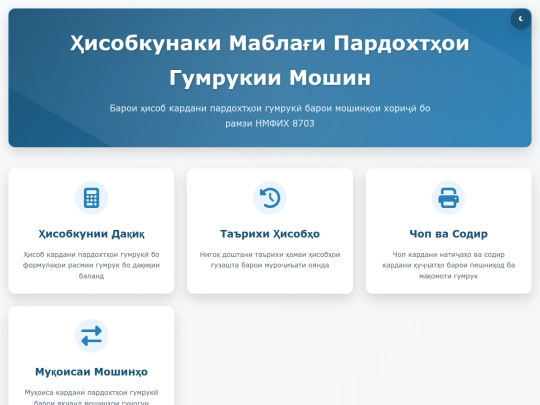
Task: Click description text under Ҳисобкунии Дақиқ
Action: coord(92,265)
